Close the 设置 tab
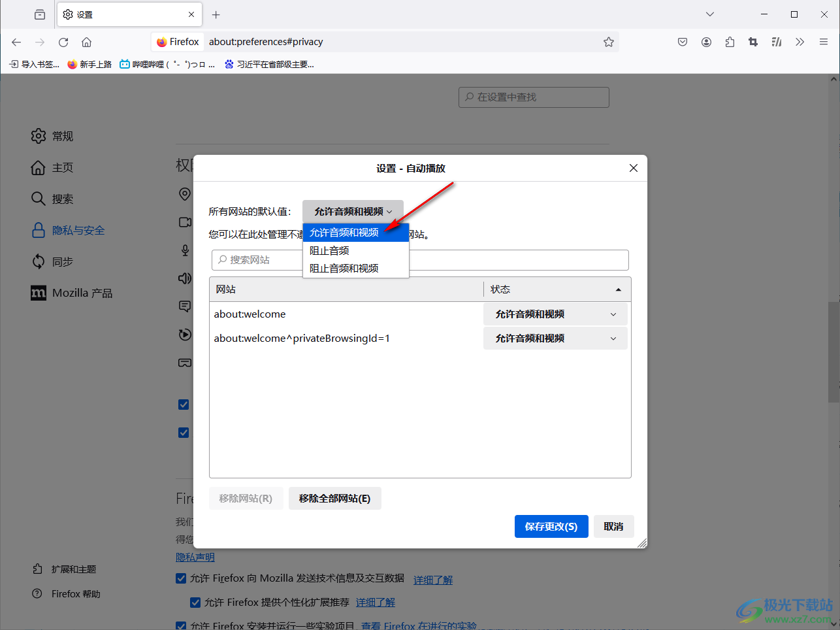The image size is (840, 630). (x=191, y=14)
